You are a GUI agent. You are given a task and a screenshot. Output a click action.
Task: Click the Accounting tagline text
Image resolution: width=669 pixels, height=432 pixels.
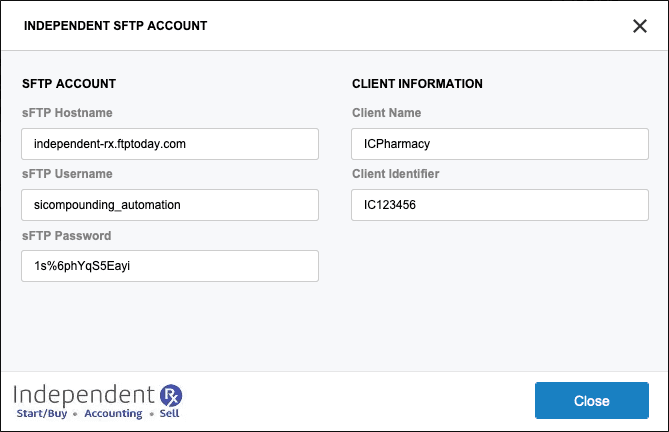point(113,414)
